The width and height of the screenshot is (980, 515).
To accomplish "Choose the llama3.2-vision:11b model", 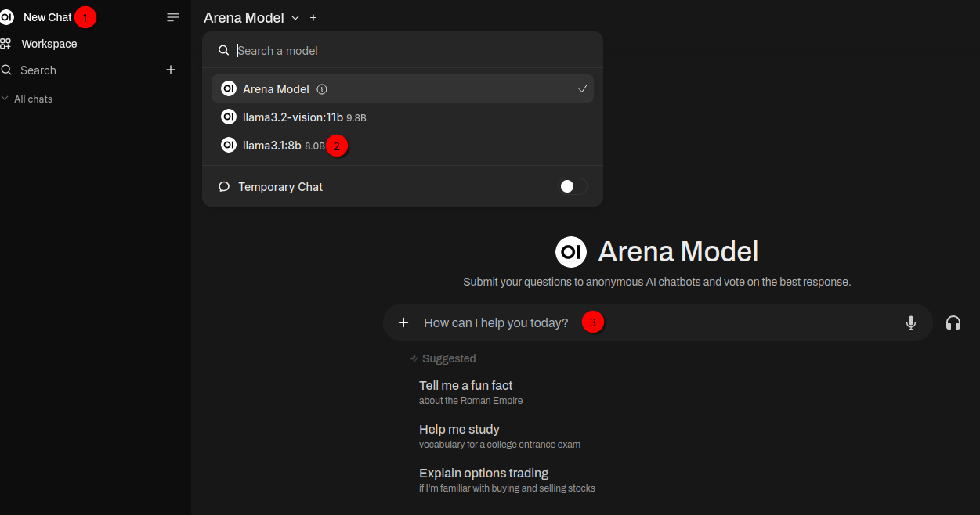I will (x=403, y=117).
